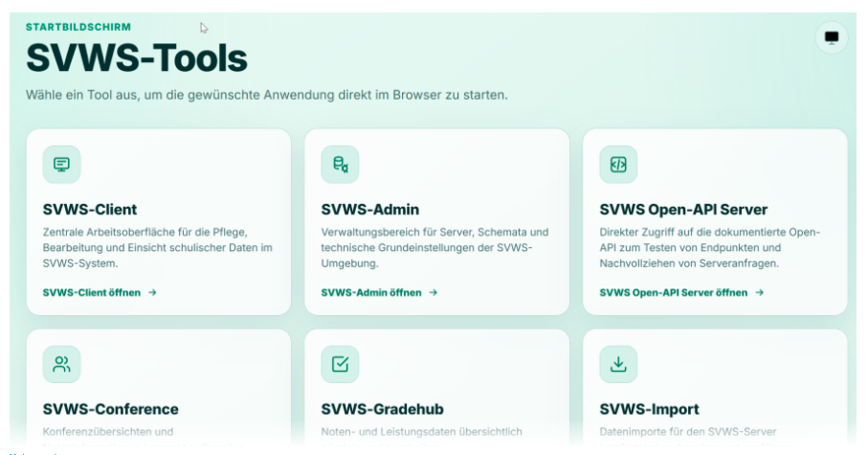Click the arrow after SVWS-Client öffnen
The image size is (868, 455).
point(152,292)
